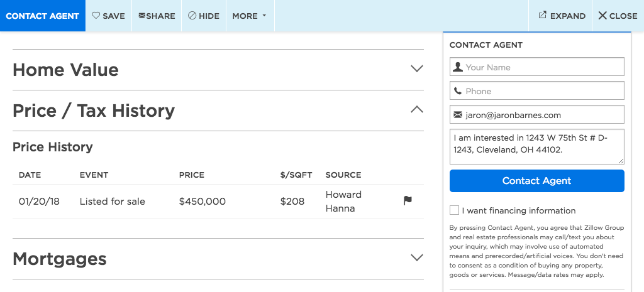
Task: Click the Expand external-window icon
Action: (x=542, y=16)
